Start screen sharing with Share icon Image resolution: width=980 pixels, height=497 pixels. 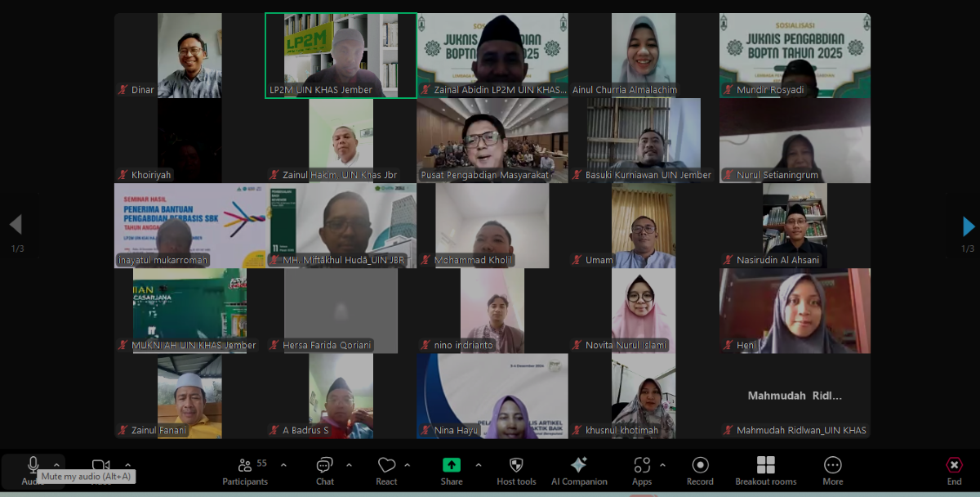[x=452, y=465]
